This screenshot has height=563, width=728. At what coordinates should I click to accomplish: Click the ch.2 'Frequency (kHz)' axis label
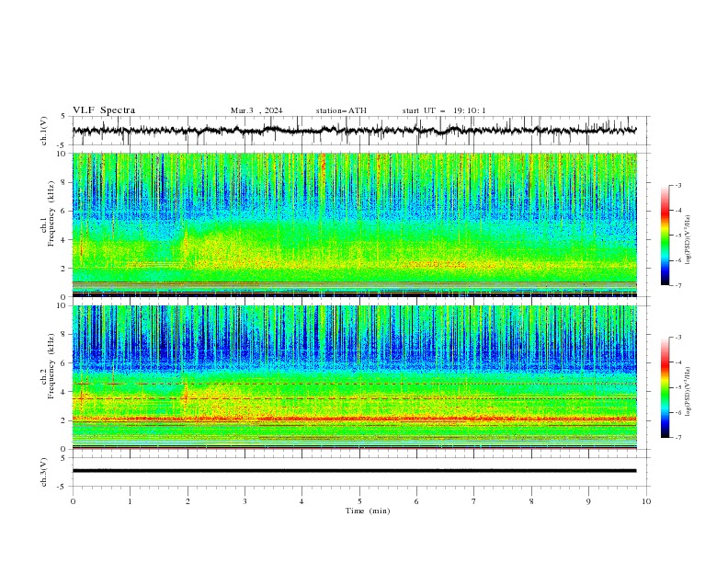51,366
